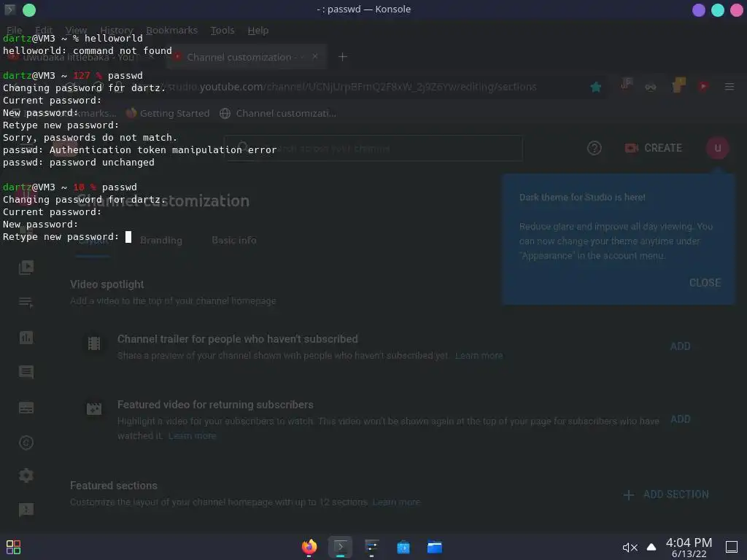The width and height of the screenshot is (747, 560).
Task: Open Content in YouTube Studio sidebar
Action: point(26,267)
